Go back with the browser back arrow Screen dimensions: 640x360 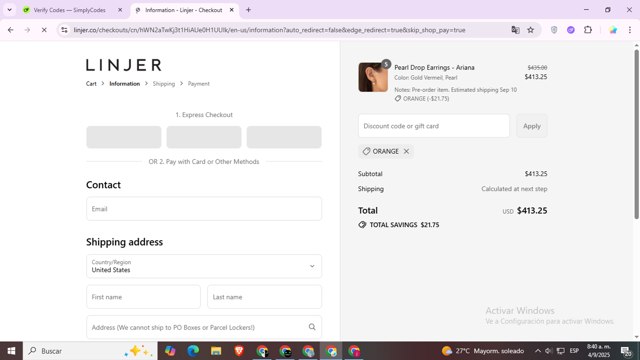pos(11,30)
